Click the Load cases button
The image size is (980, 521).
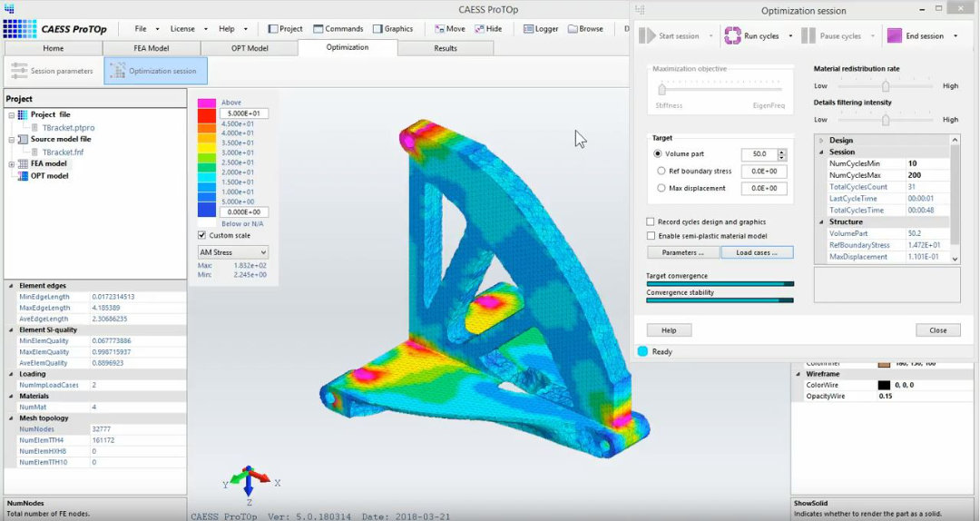[757, 252]
